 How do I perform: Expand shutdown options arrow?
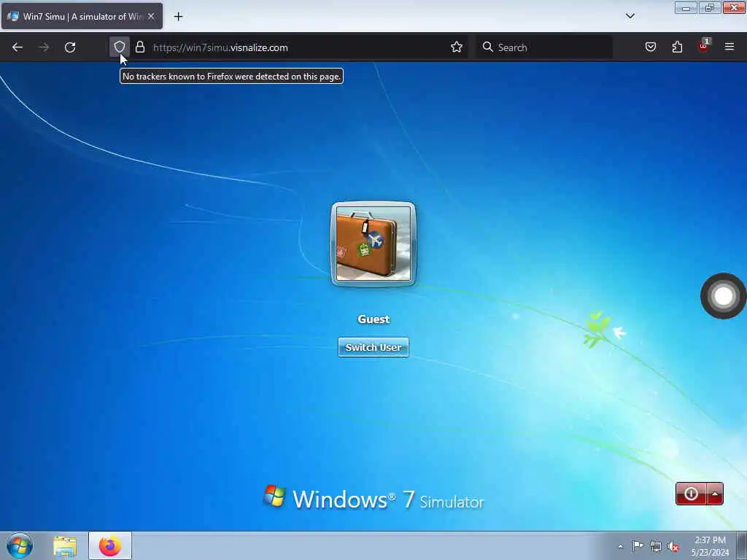(x=715, y=494)
